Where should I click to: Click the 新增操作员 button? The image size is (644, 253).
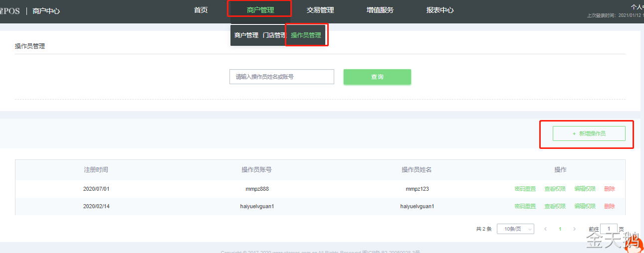coord(589,133)
